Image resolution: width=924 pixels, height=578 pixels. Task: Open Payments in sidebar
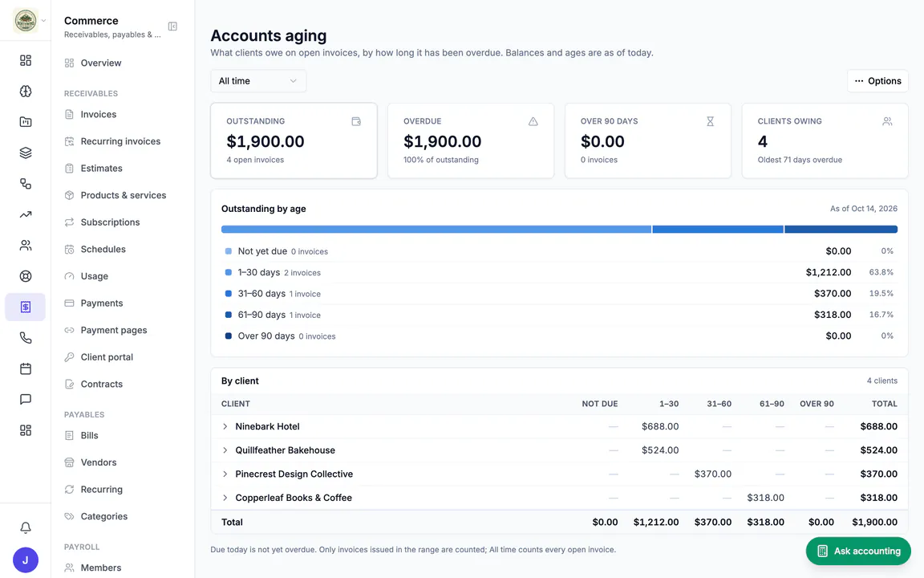[123, 303]
